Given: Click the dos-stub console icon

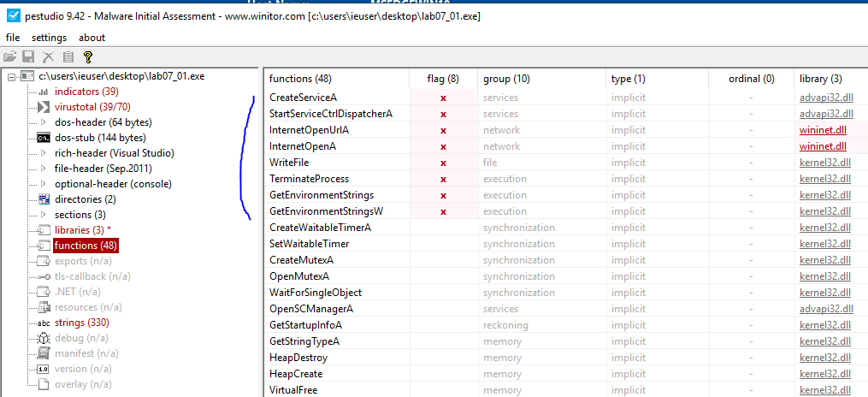Looking at the screenshot, I should click(43, 138).
